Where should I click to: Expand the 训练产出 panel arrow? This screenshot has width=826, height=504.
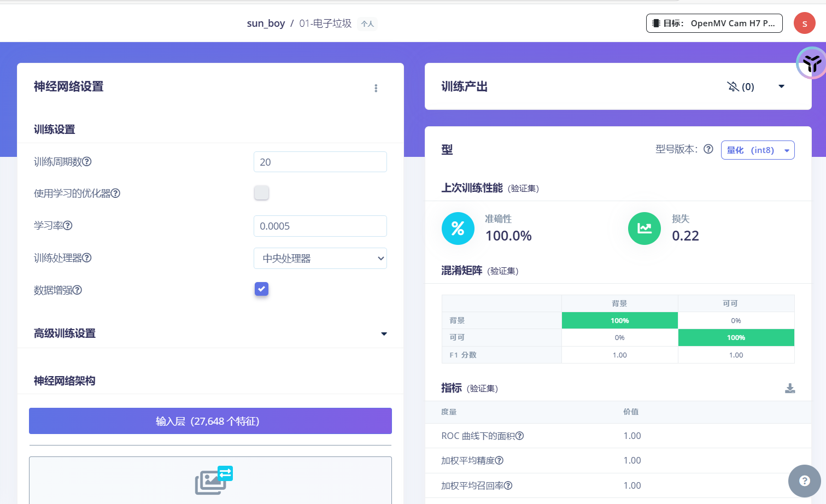(x=781, y=86)
